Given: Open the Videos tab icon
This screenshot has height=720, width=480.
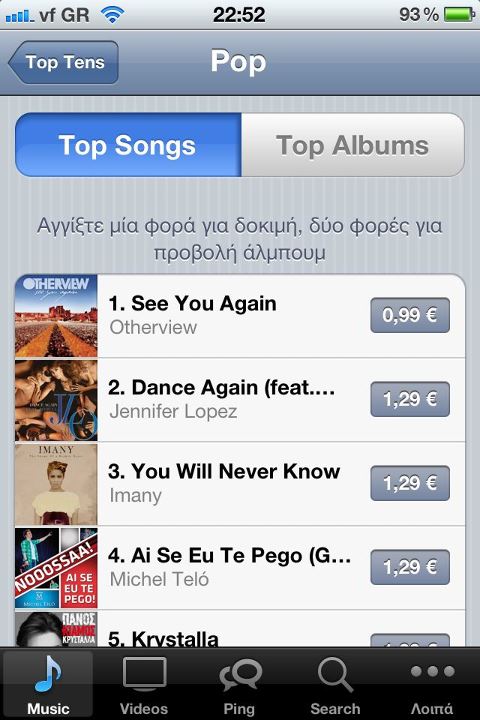Looking at the screenshot, I should coord(144,673).
